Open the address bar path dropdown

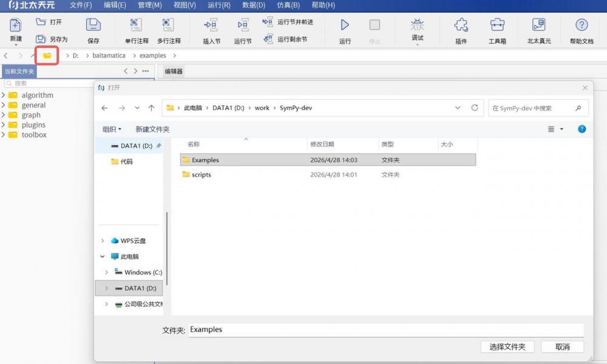coord(458,108)
